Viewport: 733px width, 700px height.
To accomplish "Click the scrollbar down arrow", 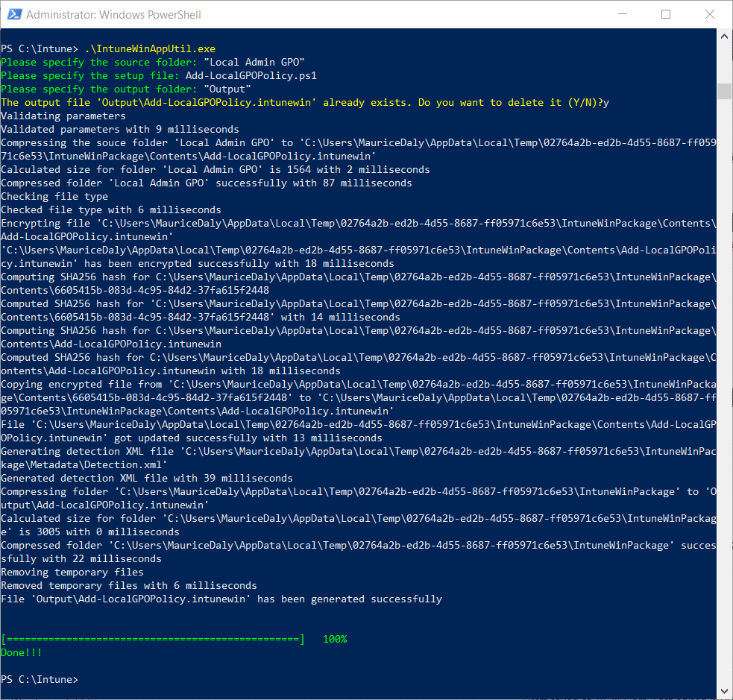I will click(724, 691).
